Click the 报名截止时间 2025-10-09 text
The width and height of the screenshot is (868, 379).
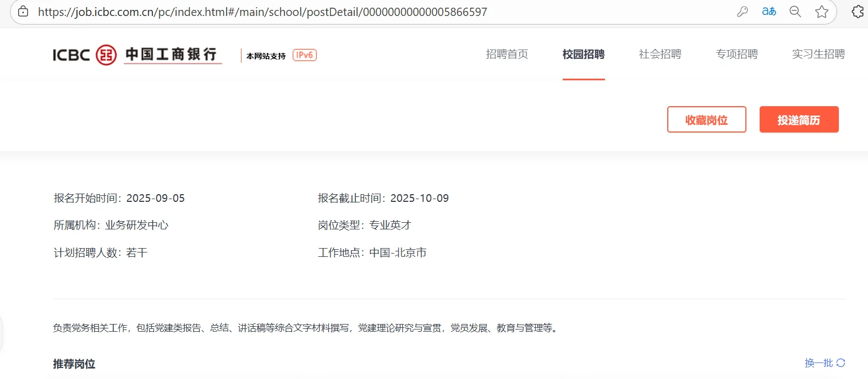pos(383,198)
